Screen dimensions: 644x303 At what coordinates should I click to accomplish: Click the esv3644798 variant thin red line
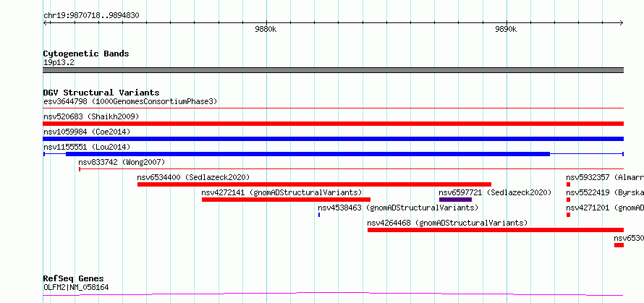333,108
